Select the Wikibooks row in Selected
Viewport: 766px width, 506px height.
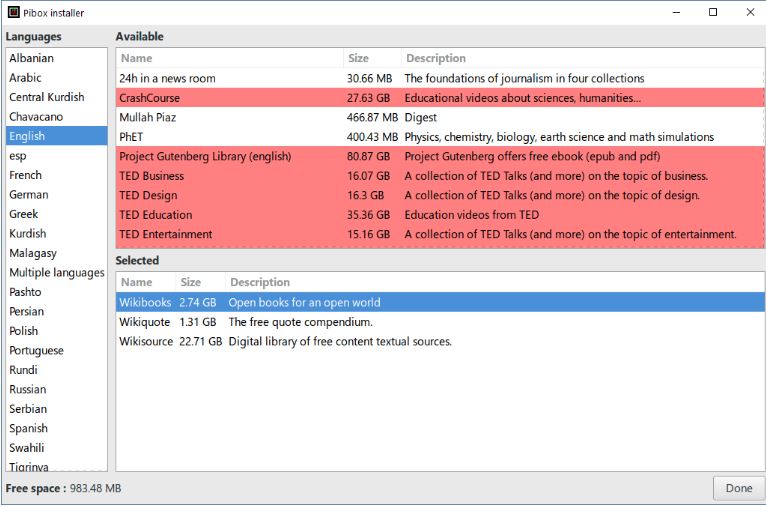[440, 302]
